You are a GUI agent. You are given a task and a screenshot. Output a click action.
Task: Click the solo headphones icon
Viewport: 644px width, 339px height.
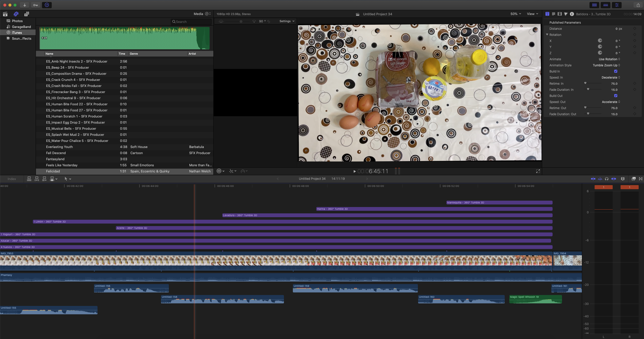coord(607,179)
